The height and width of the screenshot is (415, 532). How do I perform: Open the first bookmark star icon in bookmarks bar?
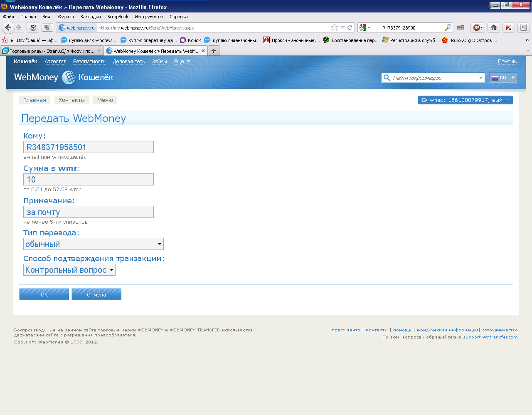pyautogui.click(x=5, y=40)
